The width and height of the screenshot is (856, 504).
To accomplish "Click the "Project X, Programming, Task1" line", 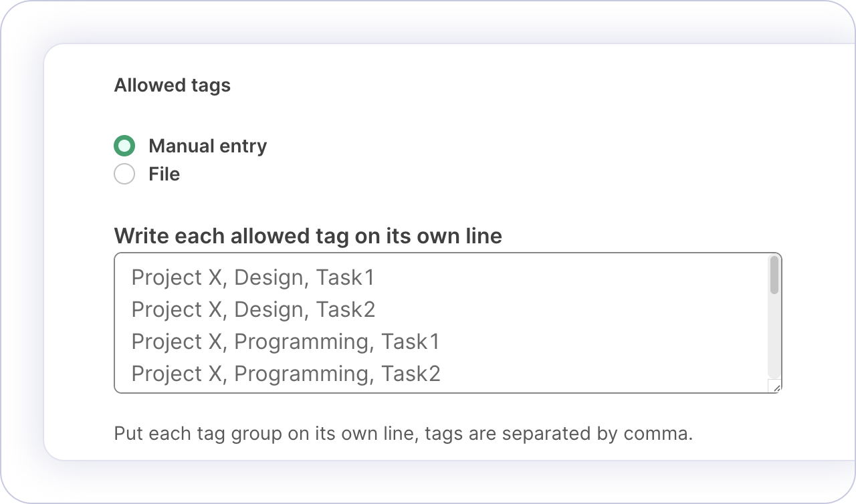I will 286,342.
